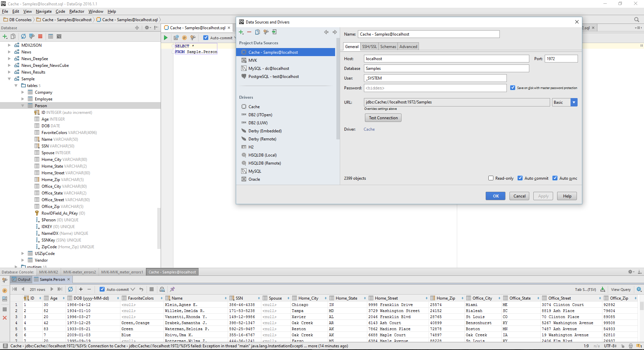Go forward with the right arrow in dialog
The height and width of the screenshot is (350, 644).
(334, 32)
